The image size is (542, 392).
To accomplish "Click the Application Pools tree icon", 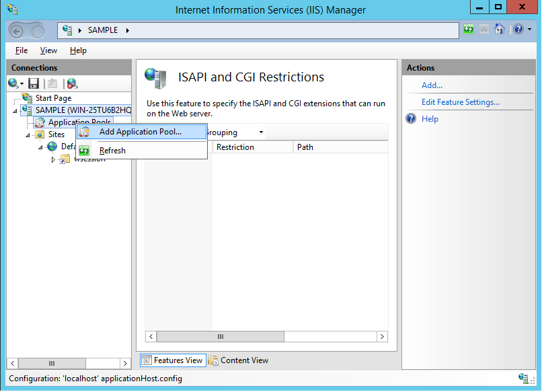I will [40, 122].
